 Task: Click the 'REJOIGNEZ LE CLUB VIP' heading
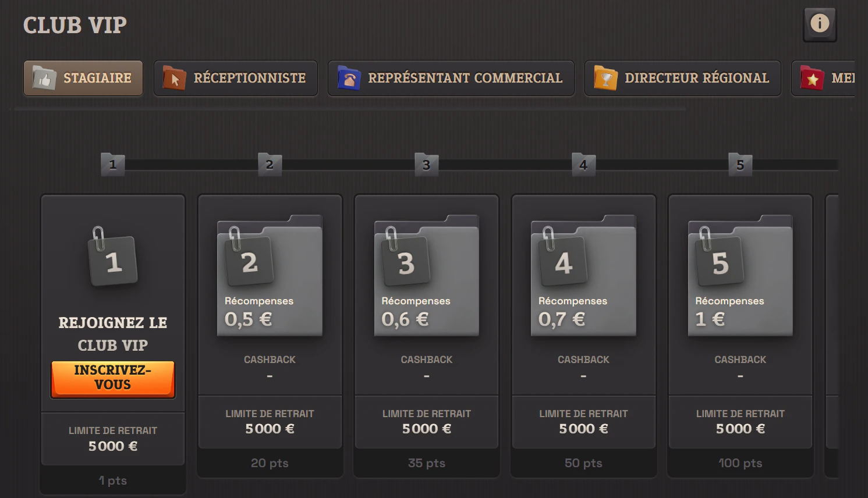[x=113, y=334]
